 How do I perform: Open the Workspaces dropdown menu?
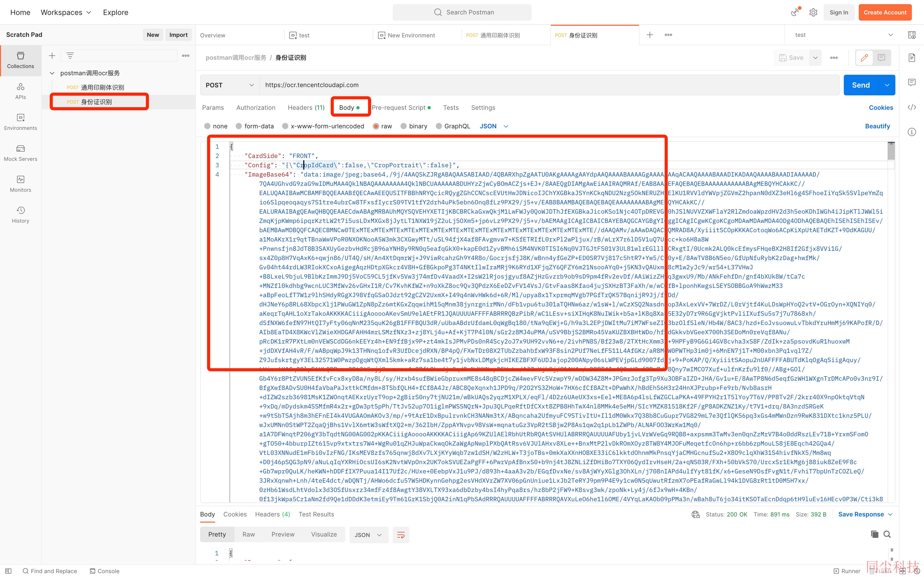66,12
